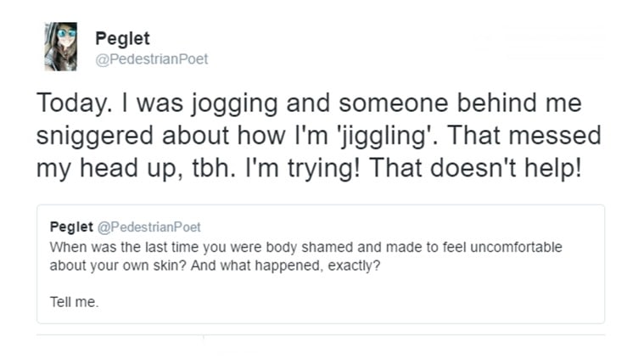Screen dimensions: 644x358
Task: Click 'And what happened, exactly?' question text
Action: 285,266
